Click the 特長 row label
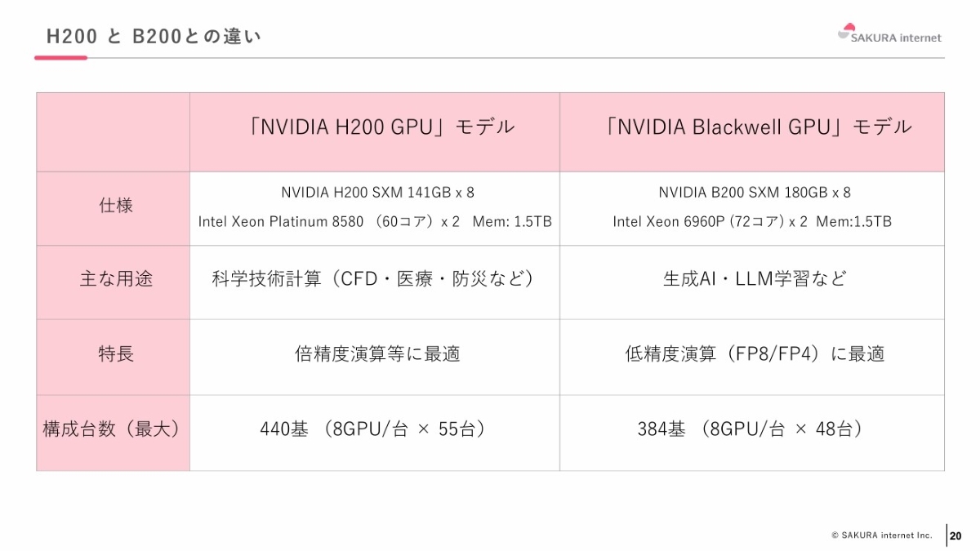The height and width of the screenshot is (551, 980). [115, 354]
